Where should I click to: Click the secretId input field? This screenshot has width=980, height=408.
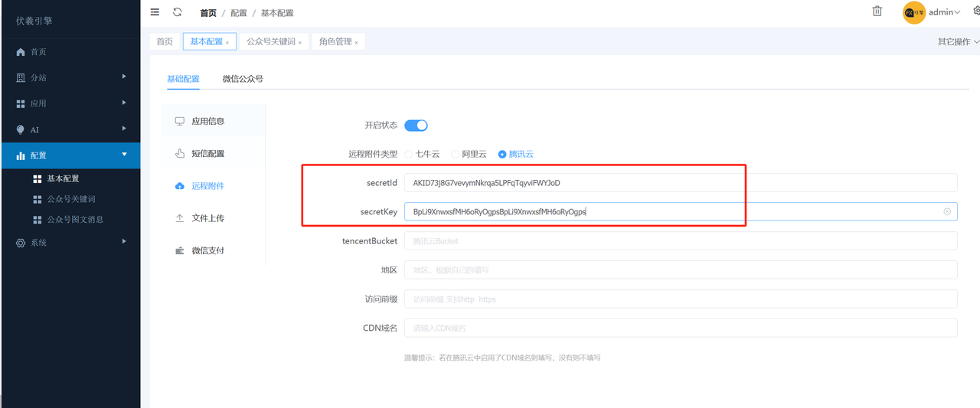(x=681, y=183)
